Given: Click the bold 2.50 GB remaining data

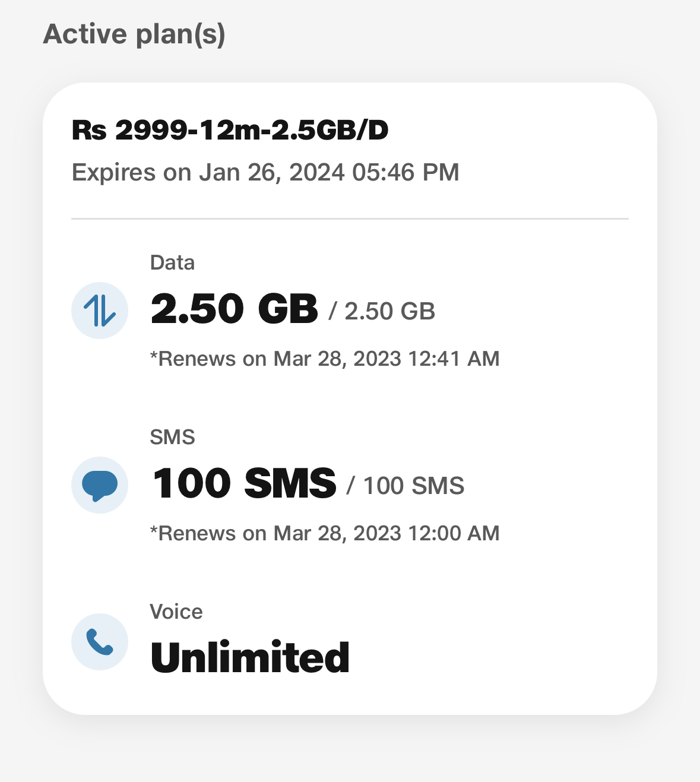Looking at the screenshot, I should point(235,309).
